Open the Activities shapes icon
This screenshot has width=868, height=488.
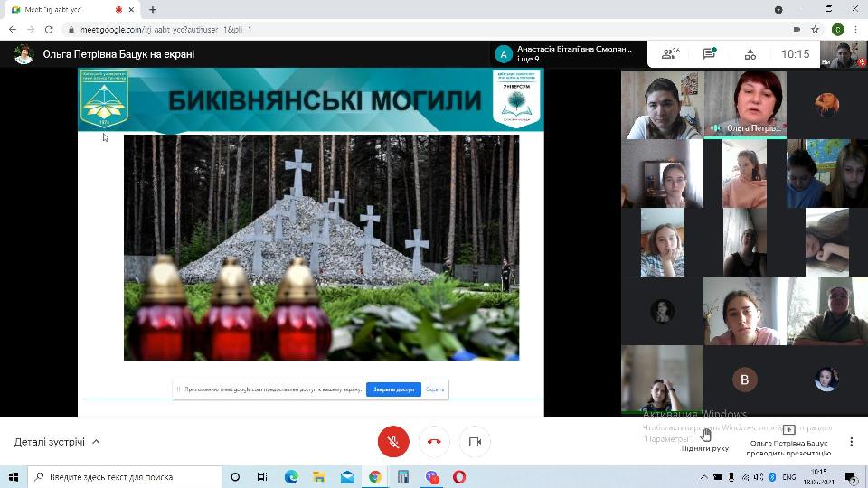[750, 54]
